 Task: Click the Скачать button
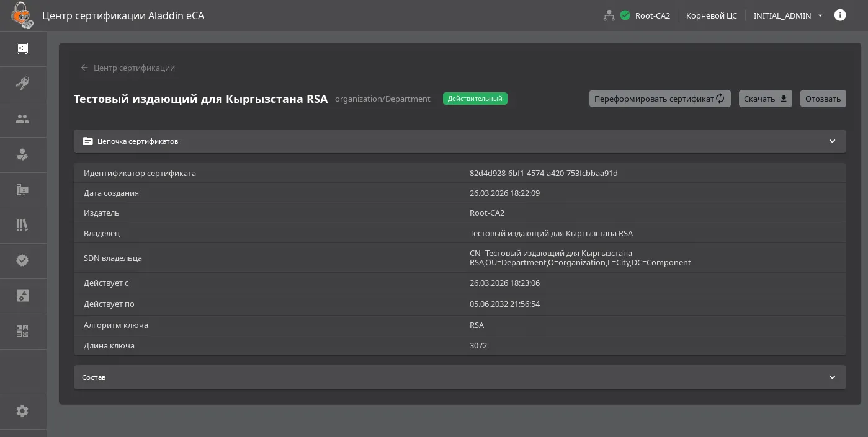click(766, 99)
